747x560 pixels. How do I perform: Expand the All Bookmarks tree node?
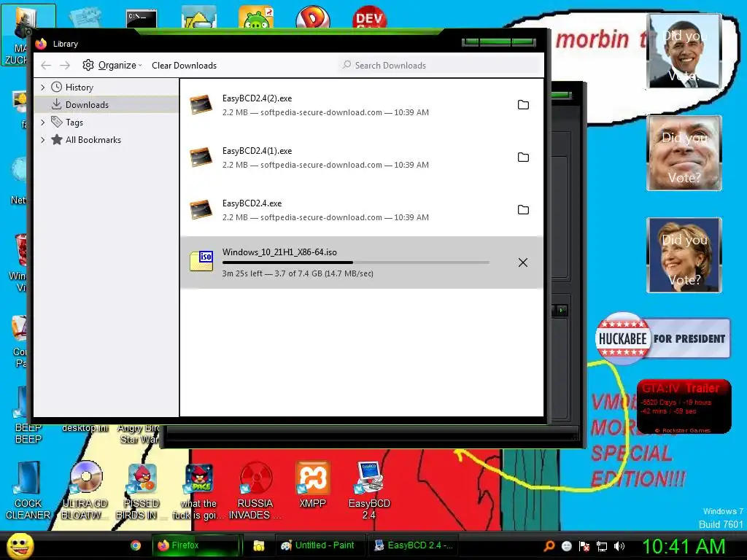click(43, 140)
